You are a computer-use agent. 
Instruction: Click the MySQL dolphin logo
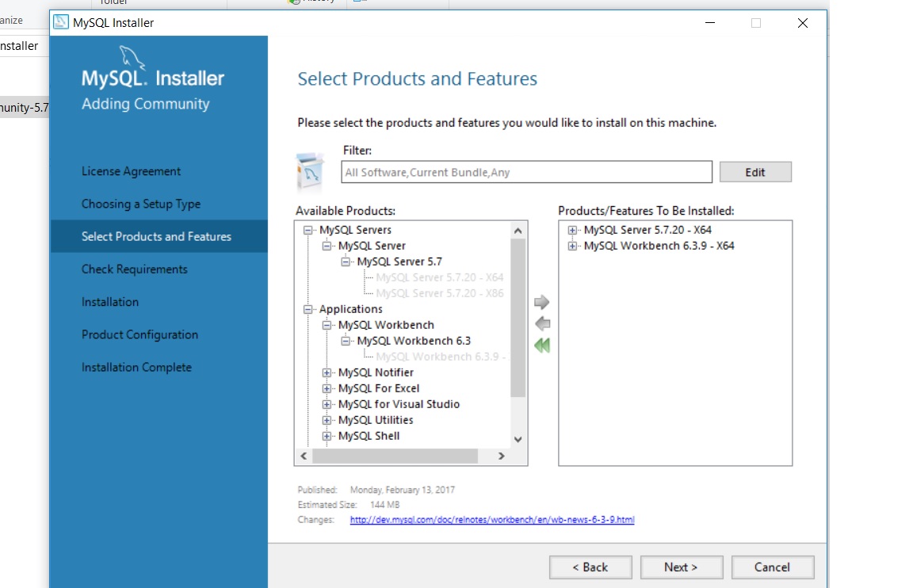(x=132, y=58)
